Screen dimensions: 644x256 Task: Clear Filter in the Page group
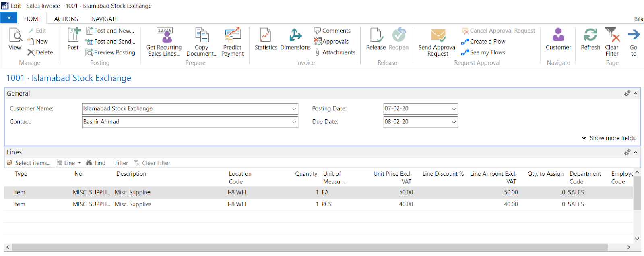pos(612,42)
